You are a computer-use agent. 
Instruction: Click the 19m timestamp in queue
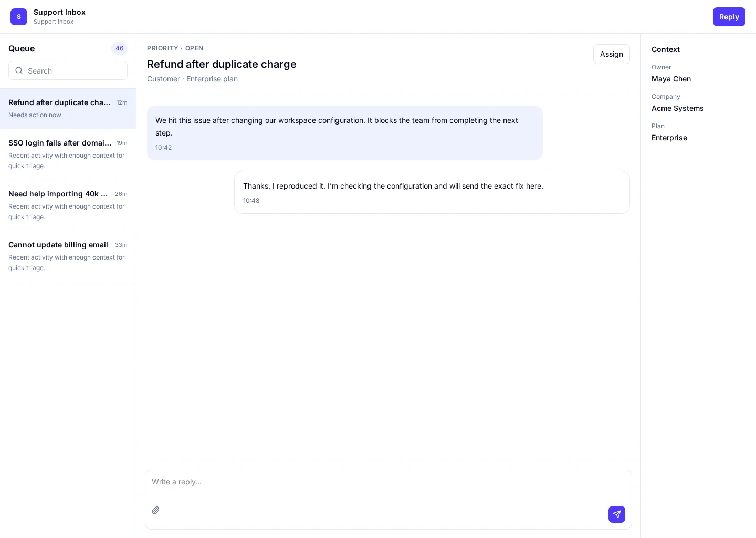(122, 143)
